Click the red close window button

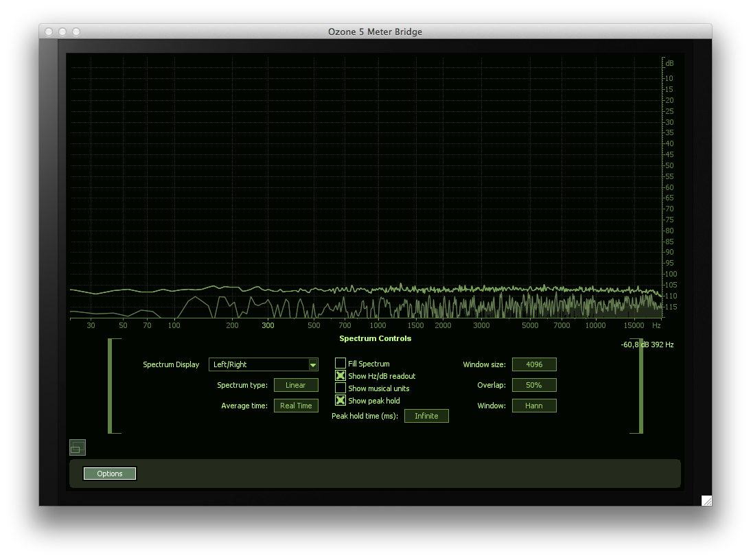pos(49,32)
